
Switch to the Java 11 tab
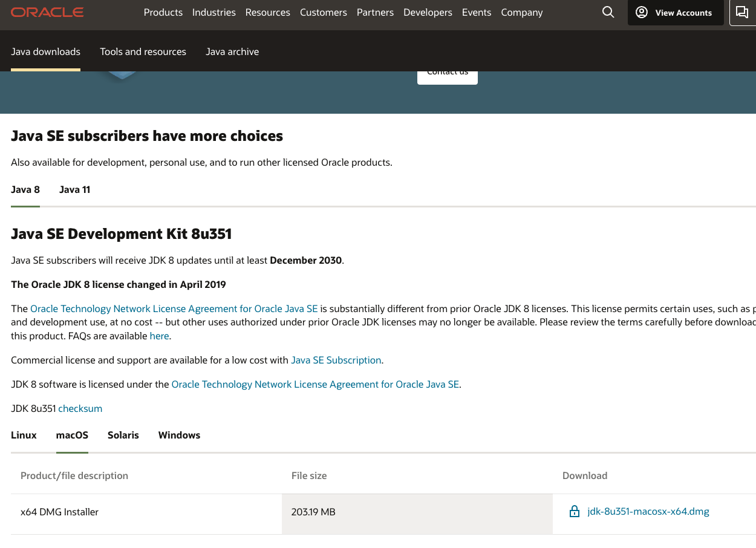coord(75,190)
